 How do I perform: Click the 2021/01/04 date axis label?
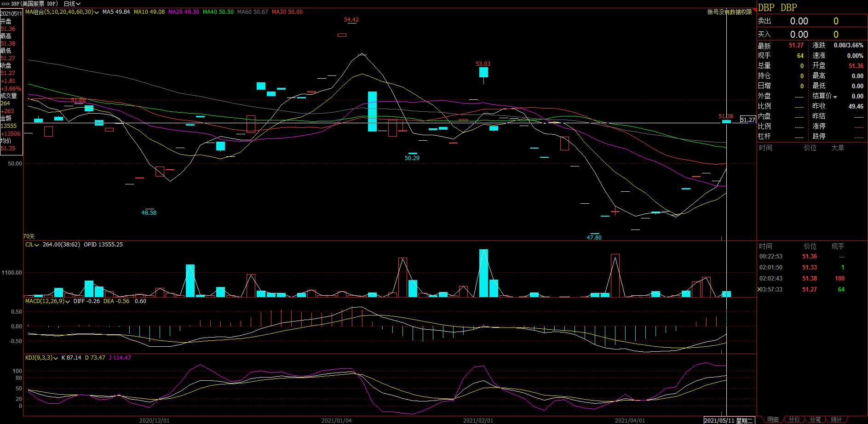[x=336, y=420]
